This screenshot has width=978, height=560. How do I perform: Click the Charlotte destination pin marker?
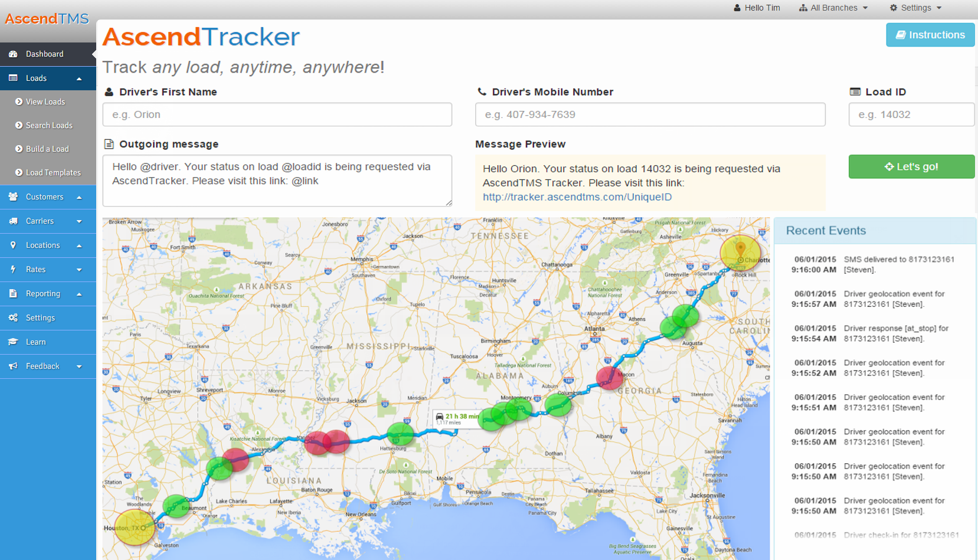coord(741,250)
